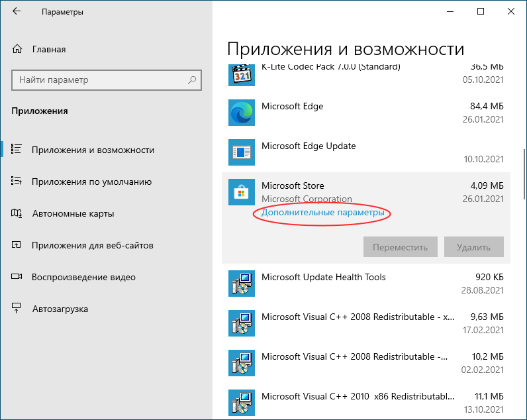Go back with the arrow in title bar
Image resolution: width=527 pixels, height=420 pixels.
pyautogui.click(x=17, y=11)
